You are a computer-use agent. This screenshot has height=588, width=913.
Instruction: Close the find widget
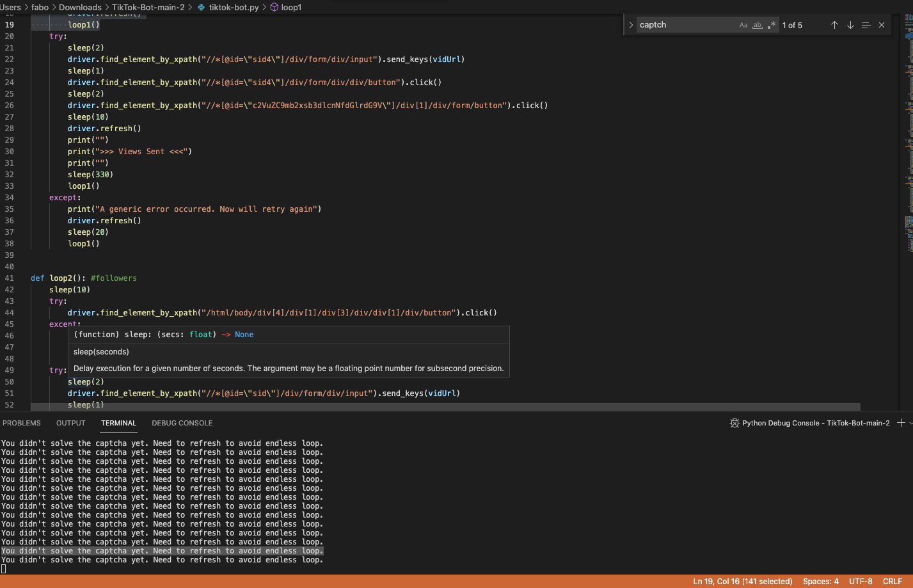point(882,25)
